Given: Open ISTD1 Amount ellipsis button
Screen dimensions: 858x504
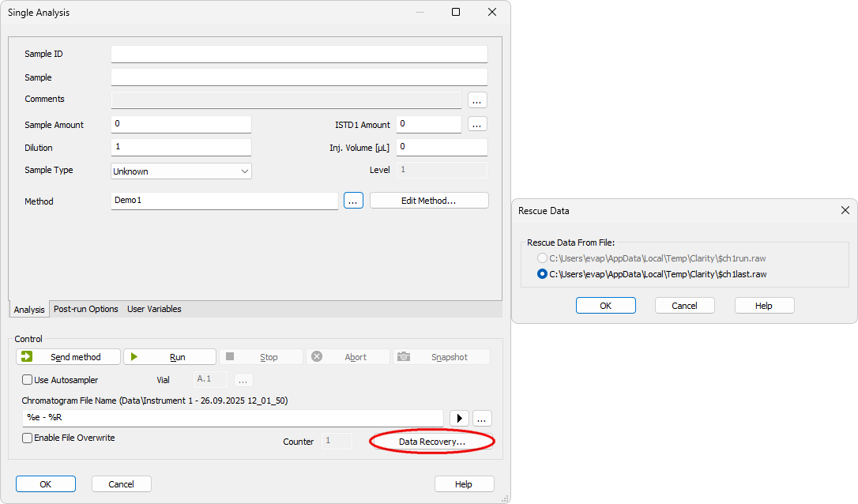Looking at the screenshot, I should point(477,124).
